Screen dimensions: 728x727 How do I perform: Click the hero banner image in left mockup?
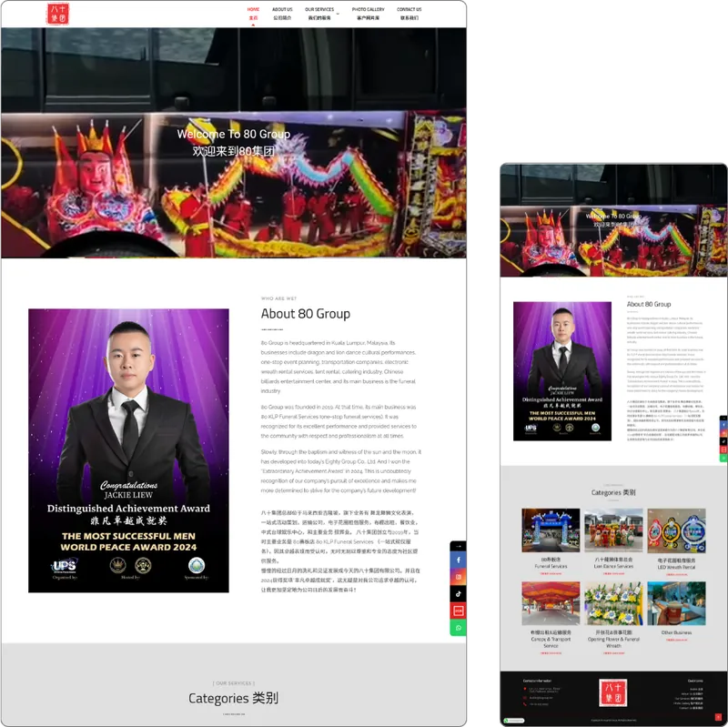pyautogui.click(x=234, y=143)
